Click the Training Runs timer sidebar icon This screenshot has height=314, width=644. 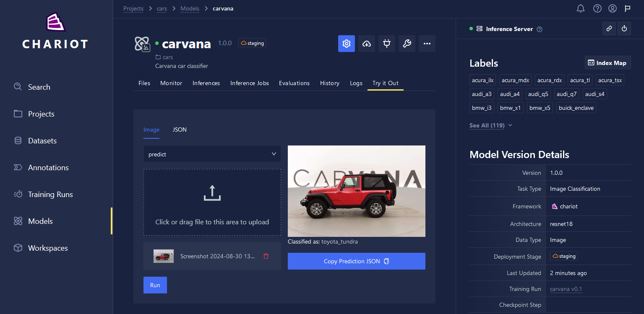(x=18, y=194)
